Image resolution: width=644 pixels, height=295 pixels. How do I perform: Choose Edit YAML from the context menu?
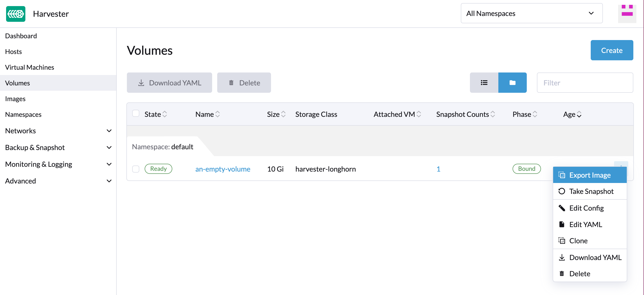point(585,224)
